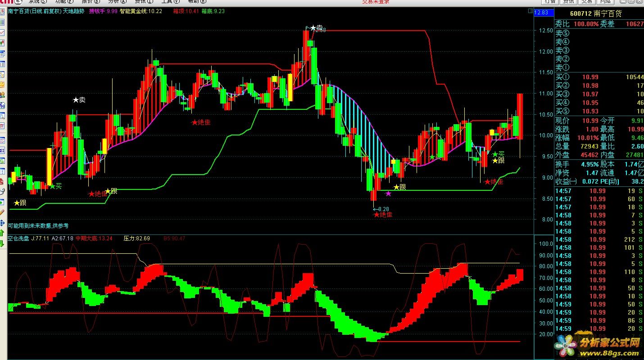Screen dimensions: 644x360
Task: Click the B5:90.47 label
Action: click(x=174, y=238)
